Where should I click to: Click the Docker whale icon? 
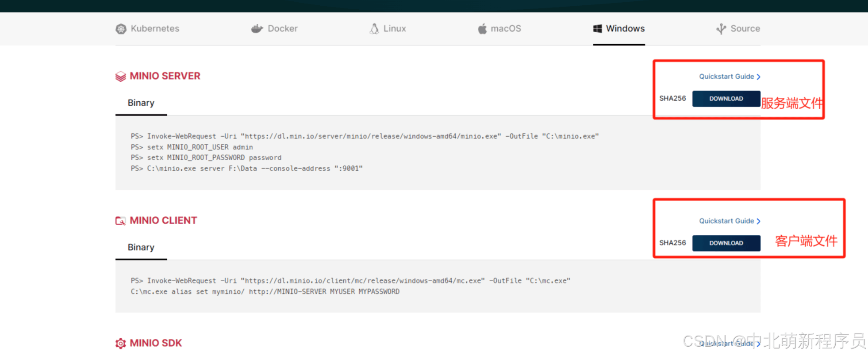pos(257,29)
